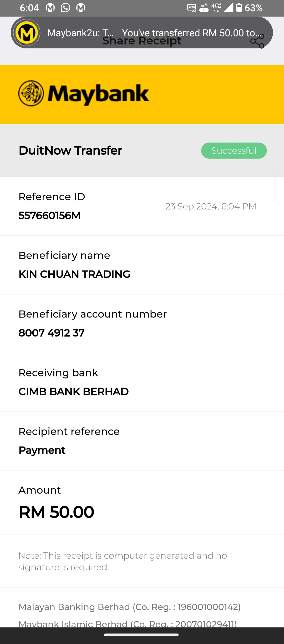The height and width of the screenshot is (644, 284).
Task: Tap the battery icon in status bar
Action: point(239,8)
